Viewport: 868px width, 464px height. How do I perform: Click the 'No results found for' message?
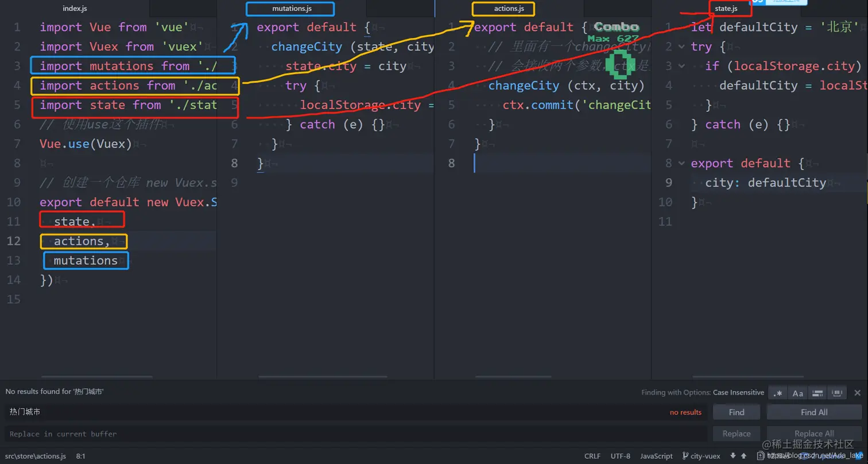point(55,392)
